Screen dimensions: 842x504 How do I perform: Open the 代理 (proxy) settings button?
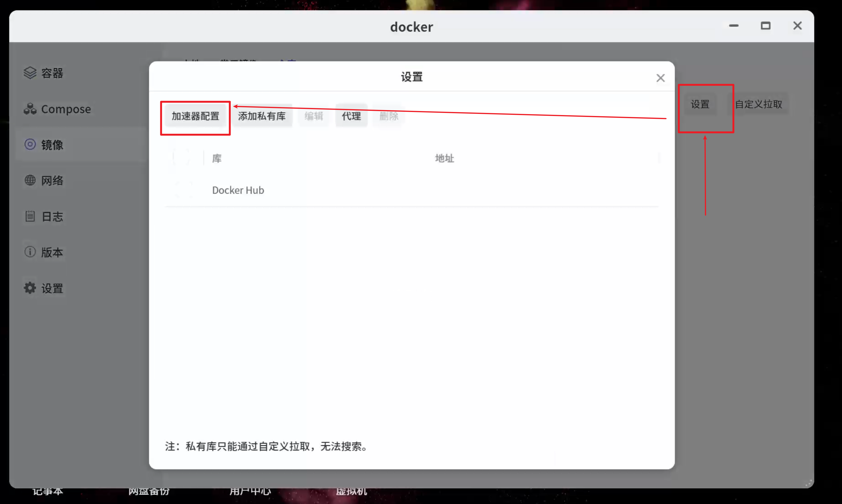pyautogui.click(x=351, y=116)
